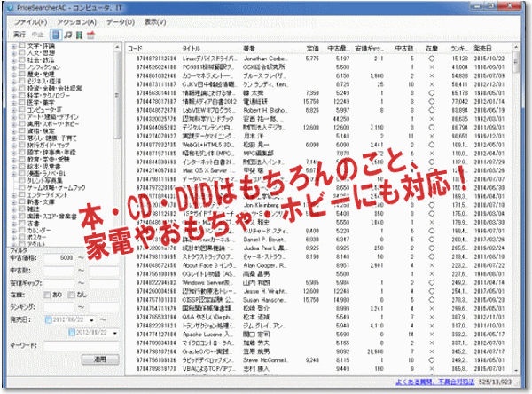Click the 中古数 minimum input field
The image size is (532, 394).
tap(59, 271)
